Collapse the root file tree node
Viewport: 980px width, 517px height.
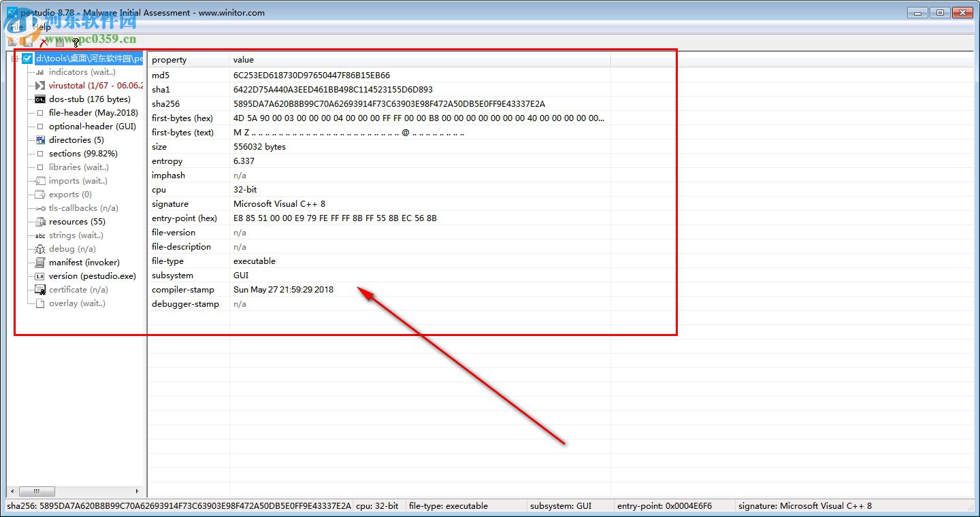[x=15, y=59]
